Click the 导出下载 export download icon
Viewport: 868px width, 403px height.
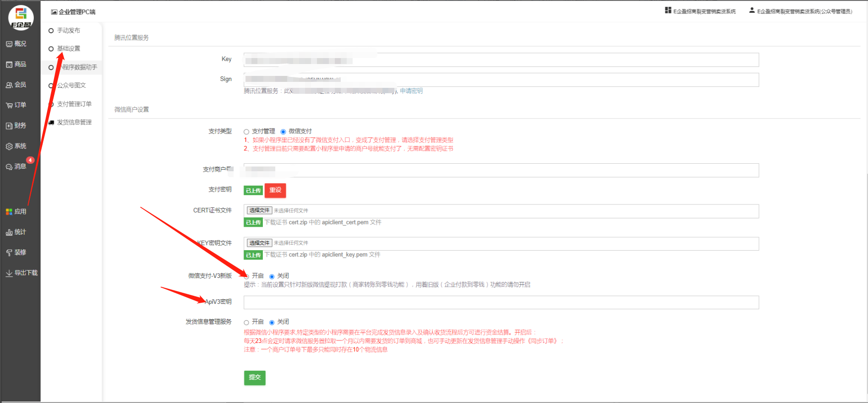(x=9, y=273)
